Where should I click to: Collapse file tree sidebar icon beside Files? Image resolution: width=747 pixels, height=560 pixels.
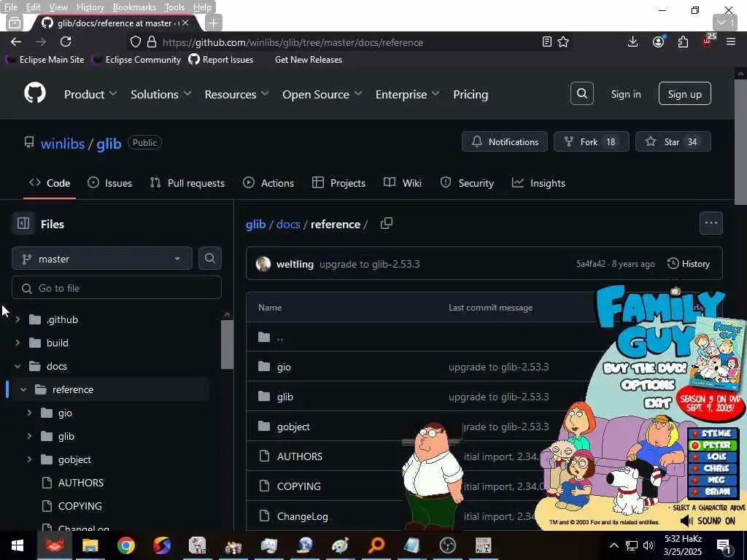[23, 223]
